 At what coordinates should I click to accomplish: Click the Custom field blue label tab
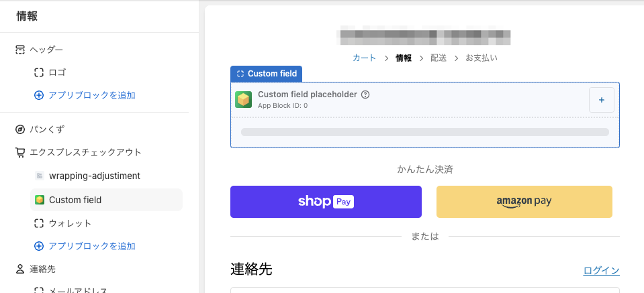(x=267, y=74)
